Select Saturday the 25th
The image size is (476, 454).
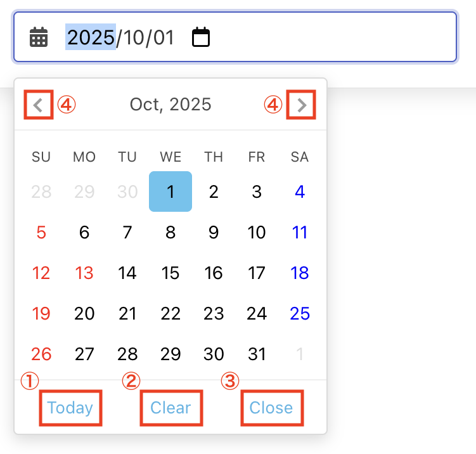click(x=300, y=313)
